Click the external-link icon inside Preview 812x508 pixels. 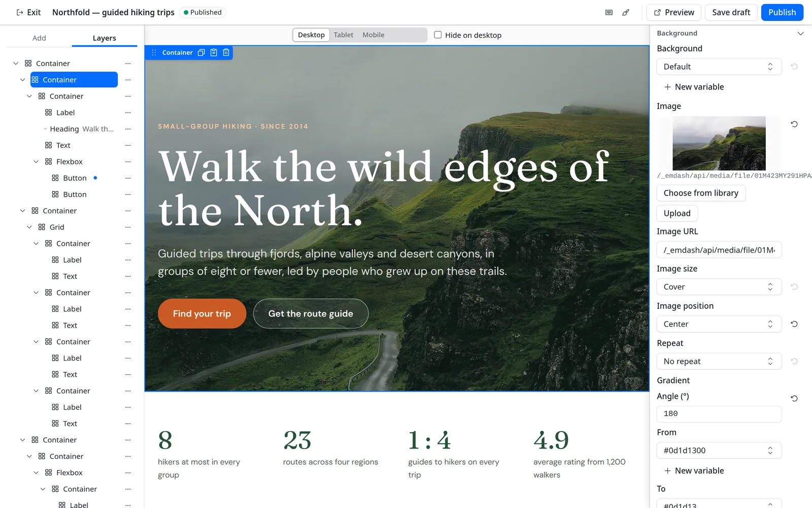pos(657,12)
